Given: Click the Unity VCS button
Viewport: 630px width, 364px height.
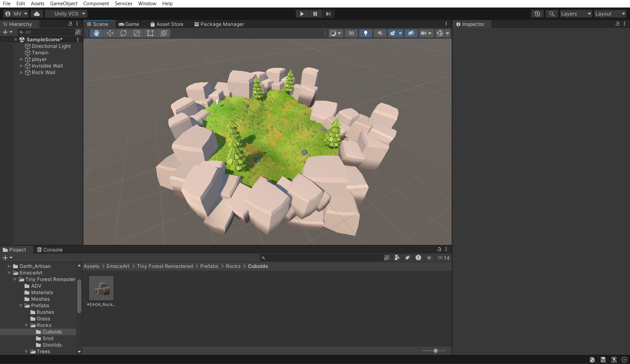Looking at the screenshot, I should (x=66, y=14).
